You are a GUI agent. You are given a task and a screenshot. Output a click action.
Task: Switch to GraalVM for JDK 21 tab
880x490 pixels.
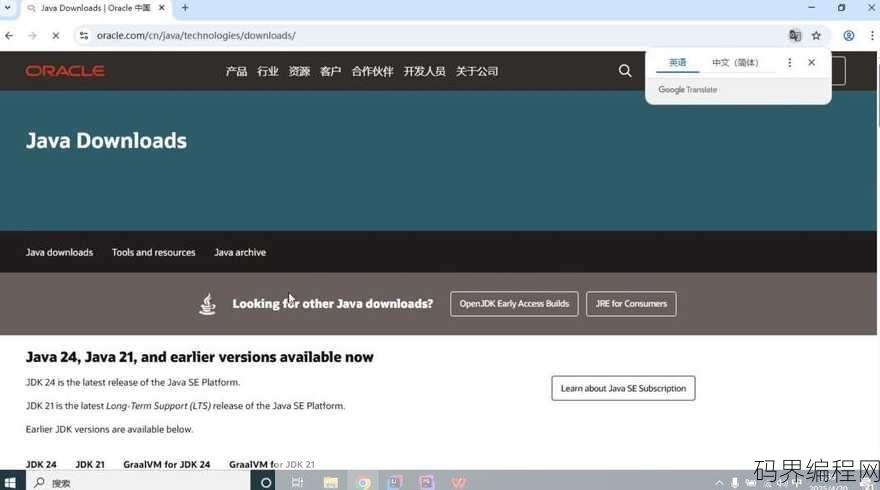tap(272, 464)
